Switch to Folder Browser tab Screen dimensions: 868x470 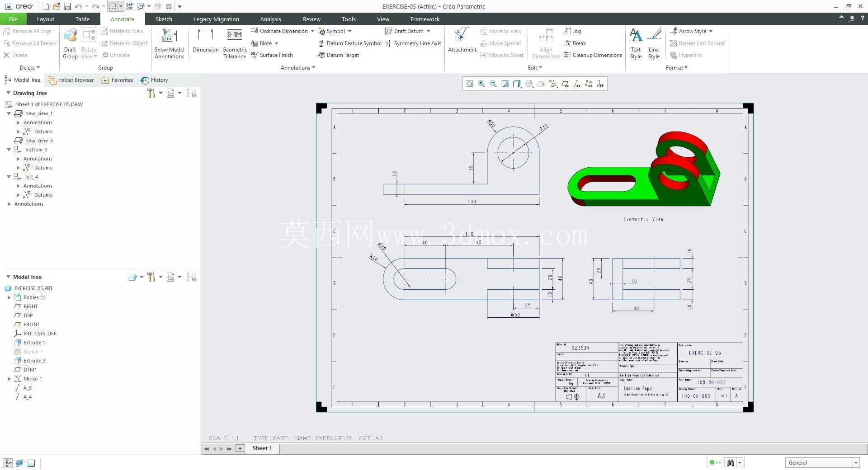click(71, 80)
